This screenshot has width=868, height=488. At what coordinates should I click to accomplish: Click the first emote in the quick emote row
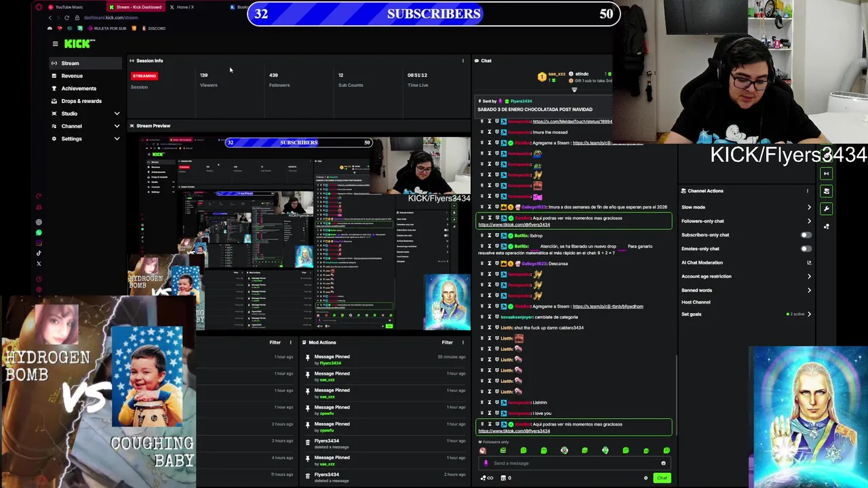coord(483,451)
